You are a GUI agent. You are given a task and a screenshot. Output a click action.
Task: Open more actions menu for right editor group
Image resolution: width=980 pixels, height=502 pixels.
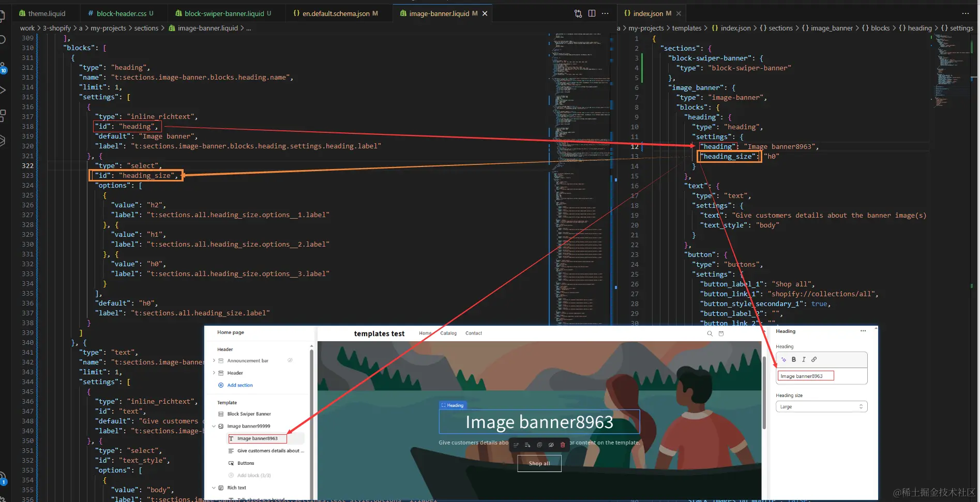tap(965, 13)
